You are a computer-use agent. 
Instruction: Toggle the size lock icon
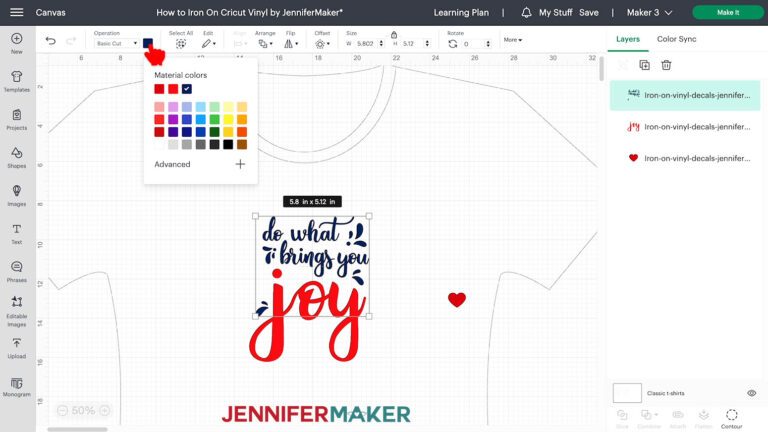pyautogui.click(x=394, y=34)
